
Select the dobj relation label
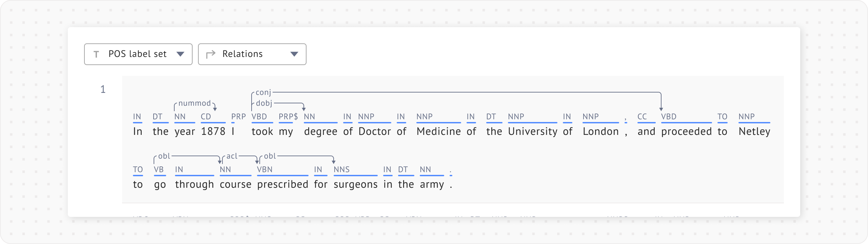264,103
